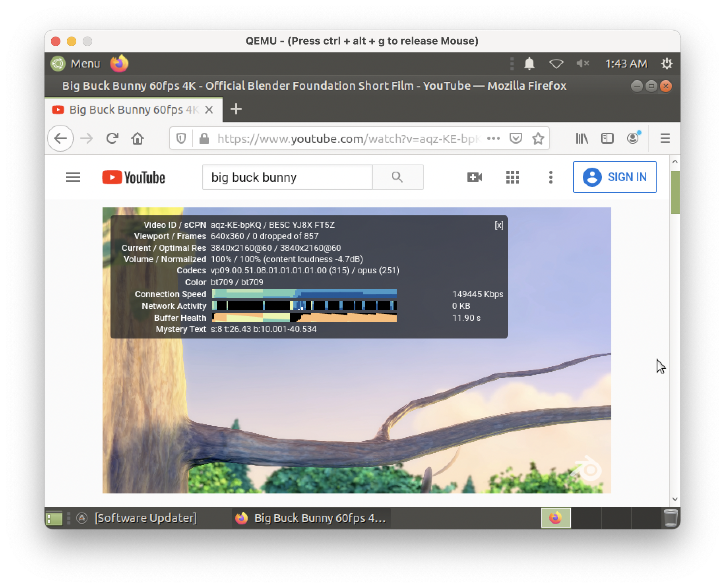Launch Firefox from the top panel
725x588 pixels.
pos(119,64)
